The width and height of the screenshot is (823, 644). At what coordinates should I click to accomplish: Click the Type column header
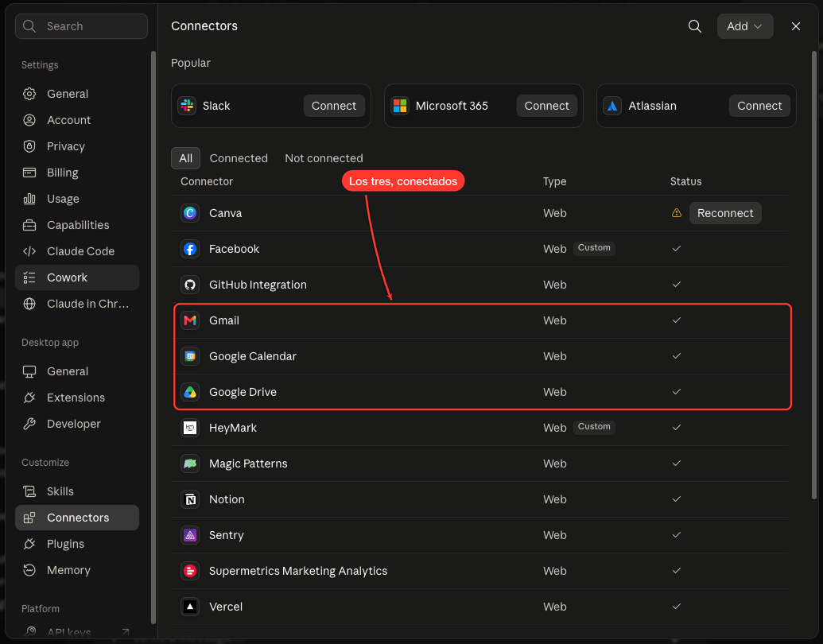[555, 181]
